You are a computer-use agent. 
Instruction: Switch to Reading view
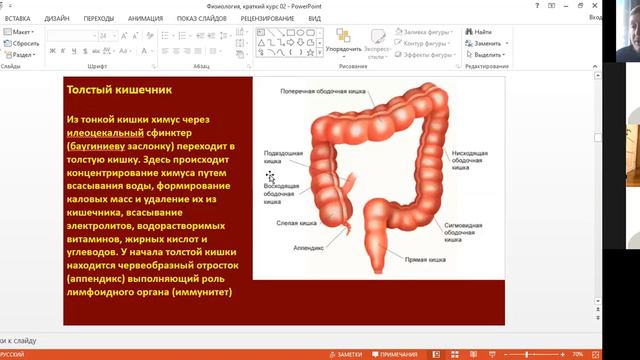[473, 354]
